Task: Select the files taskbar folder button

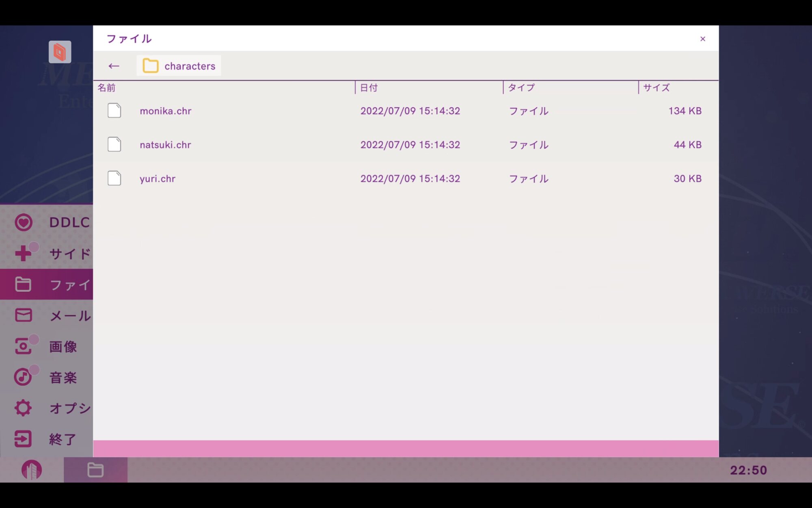Action: click(x=95, y=470)
